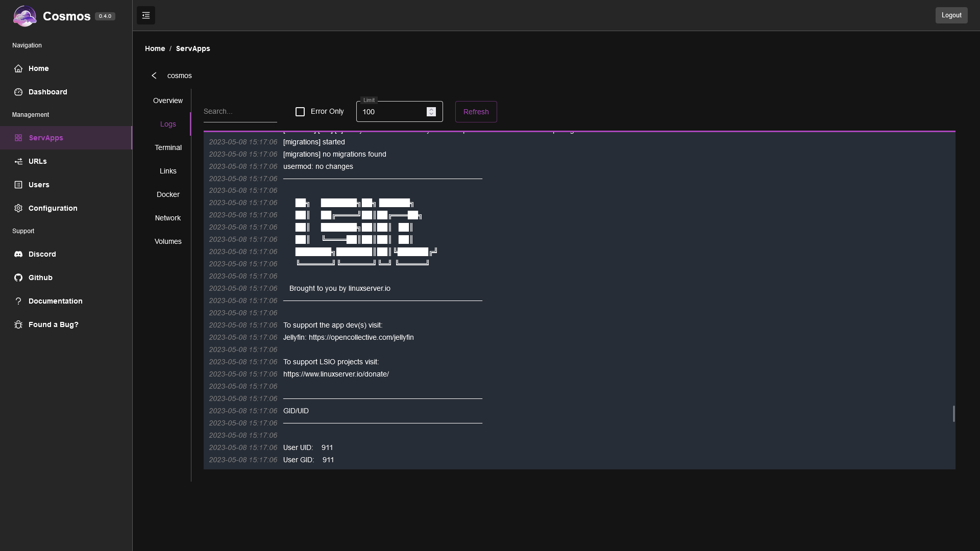This screenshot has height=551, width=980.
Task: Open the Volumes tab
Action: coord(168,241)
